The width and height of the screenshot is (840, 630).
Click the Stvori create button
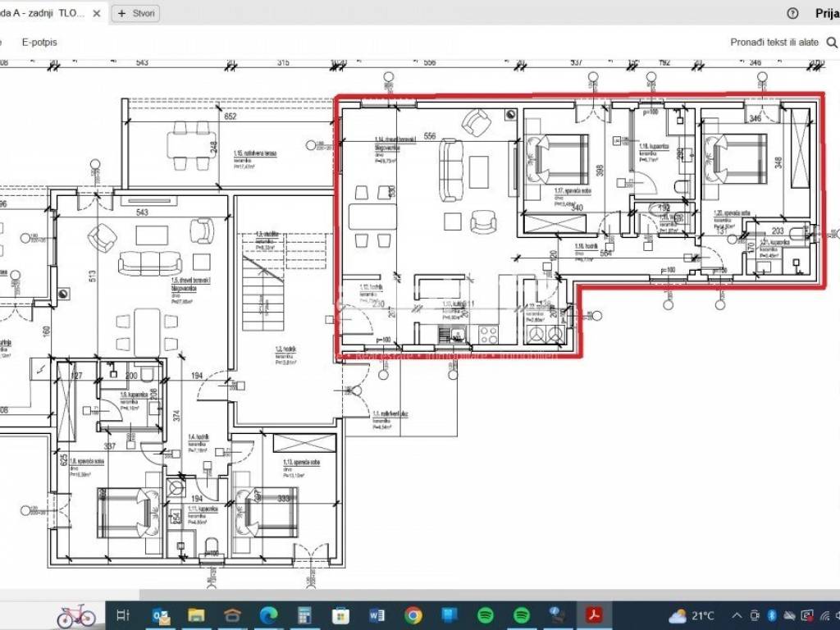pos(135,13)
